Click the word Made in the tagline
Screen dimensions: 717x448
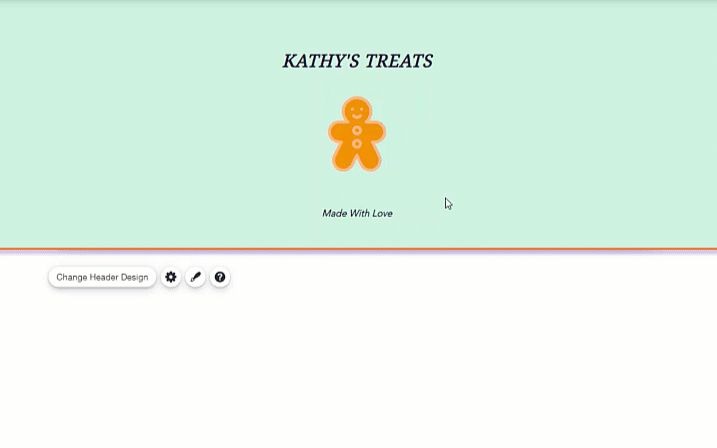coord(334,213)
